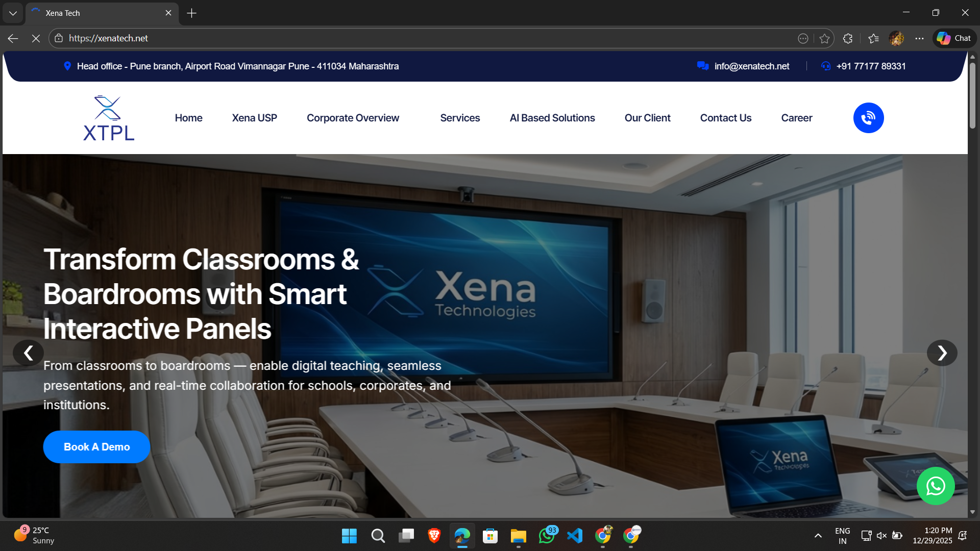
Task: Stop page loading with the X button
Action: [36, 38]
